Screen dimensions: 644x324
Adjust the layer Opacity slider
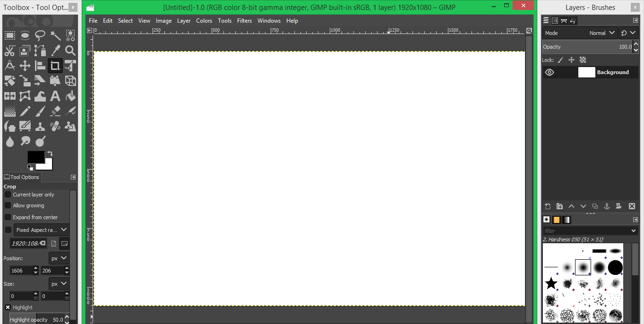click(587, 47)
